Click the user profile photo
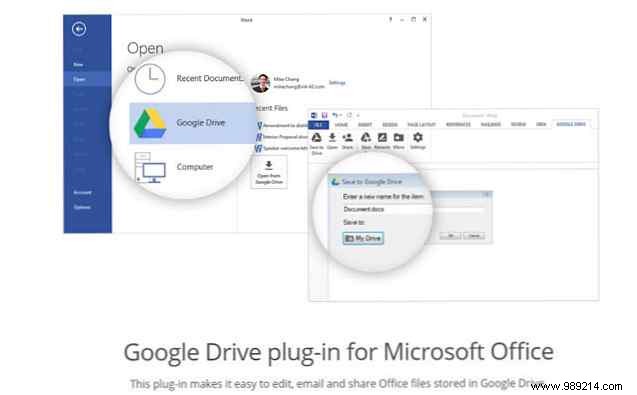 (x=260, y=83)
